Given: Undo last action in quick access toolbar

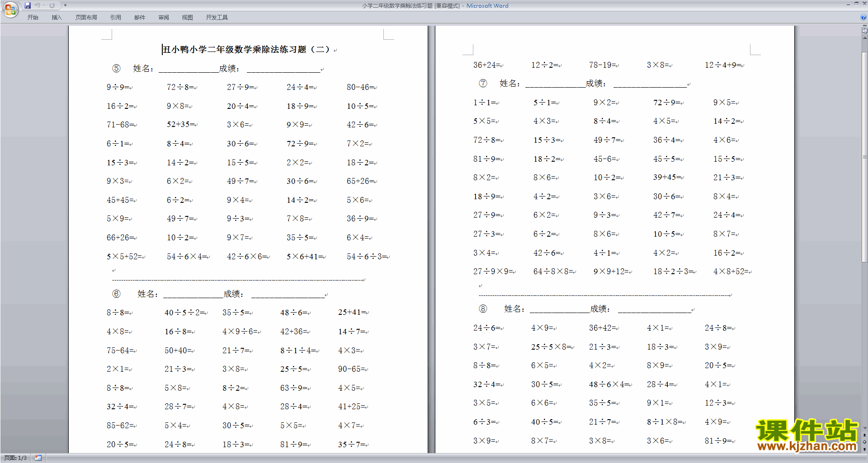Looking at the screenshot, I should 38,5.
